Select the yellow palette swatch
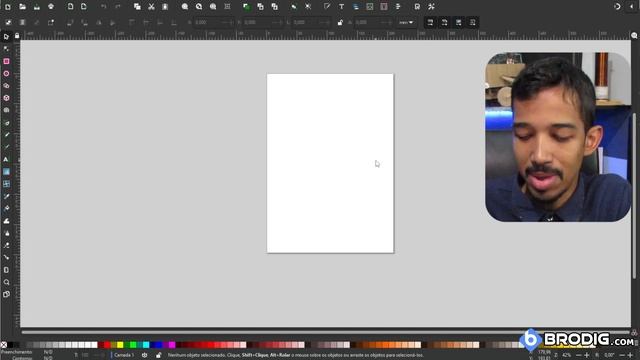640x360 pixels. click(x=120, y=345)
